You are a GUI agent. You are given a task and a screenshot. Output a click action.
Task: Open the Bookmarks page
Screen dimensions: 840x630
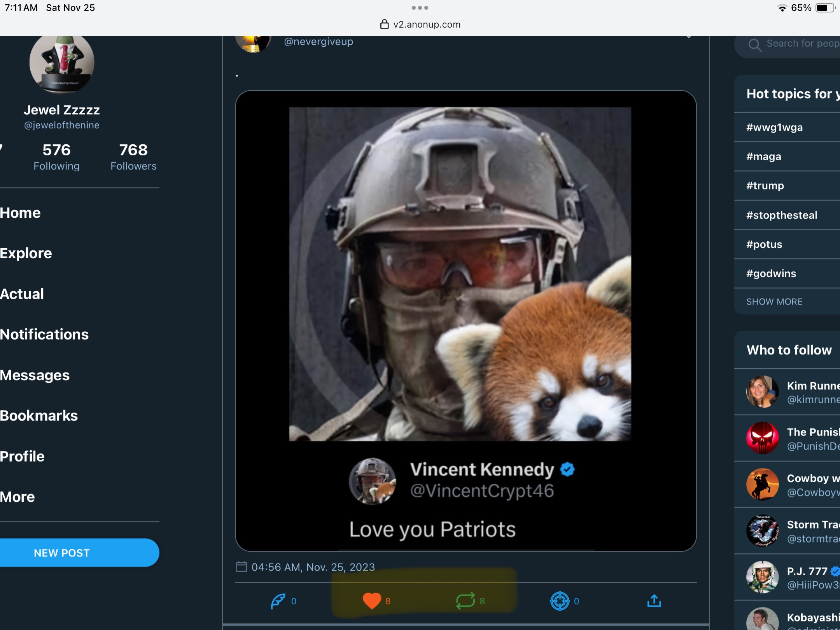point(39,416)
